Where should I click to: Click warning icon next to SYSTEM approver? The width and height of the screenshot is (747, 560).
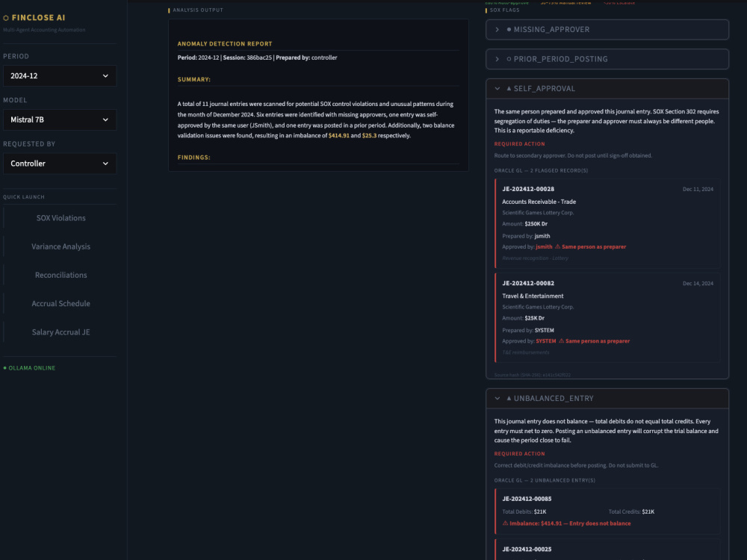click(561, 341)
